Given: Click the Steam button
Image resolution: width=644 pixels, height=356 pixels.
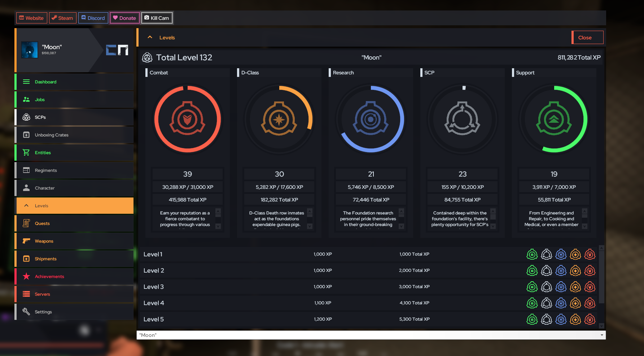Looking at the screenshot, I should (x=63, y=18).
